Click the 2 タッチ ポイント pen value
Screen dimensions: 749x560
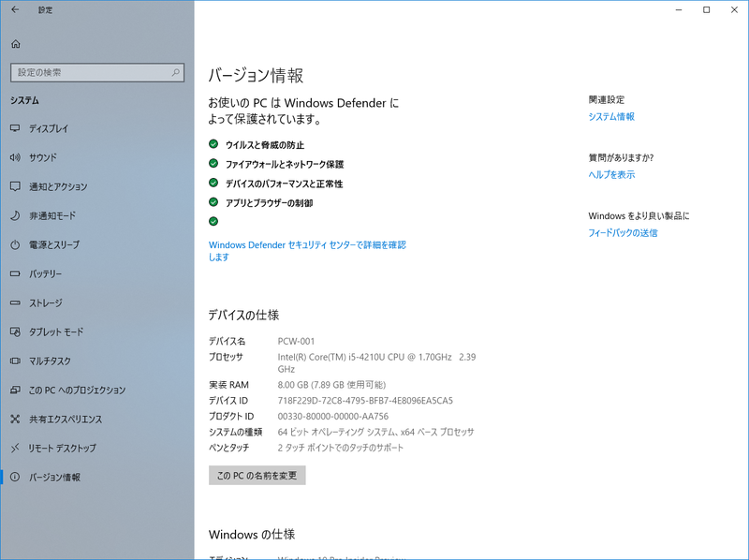pos(341,448)
